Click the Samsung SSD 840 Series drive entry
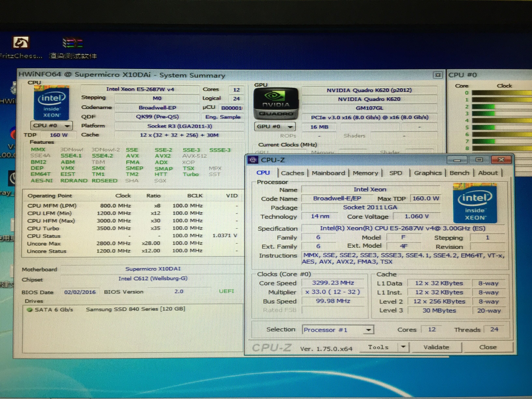The image size is (532, 399). (x=135, y=309)
